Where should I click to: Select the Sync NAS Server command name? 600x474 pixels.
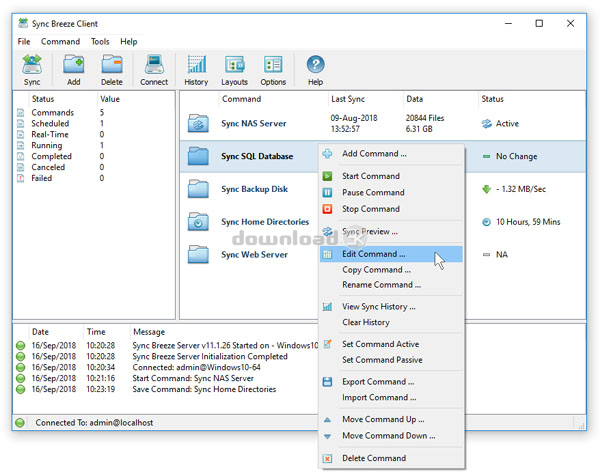pyautogui.click(x=254, y=124)
